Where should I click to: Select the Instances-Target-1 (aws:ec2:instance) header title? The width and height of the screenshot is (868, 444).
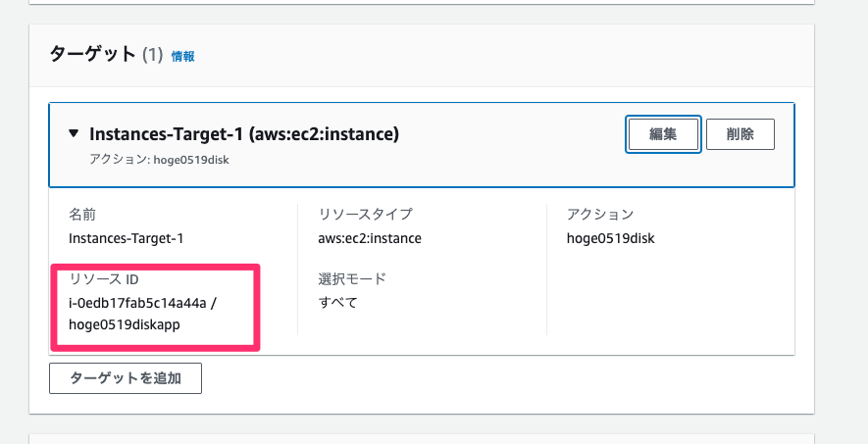244,134
